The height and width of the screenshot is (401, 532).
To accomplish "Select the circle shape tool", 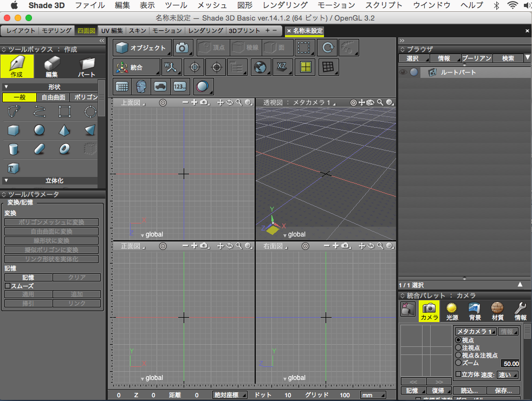I will pyautogui.click(x=90, y=111).
